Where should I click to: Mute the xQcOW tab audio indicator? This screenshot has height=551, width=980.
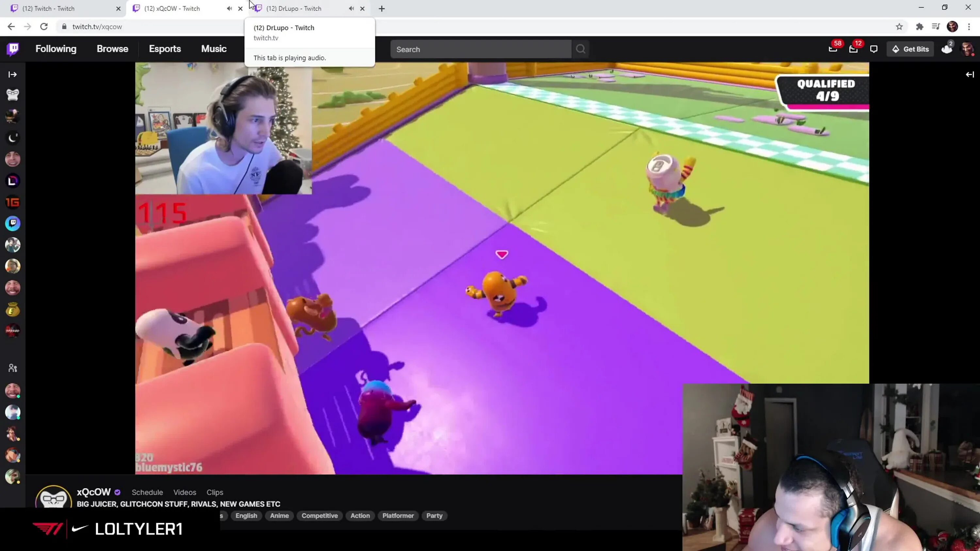[x=229, y=8]
